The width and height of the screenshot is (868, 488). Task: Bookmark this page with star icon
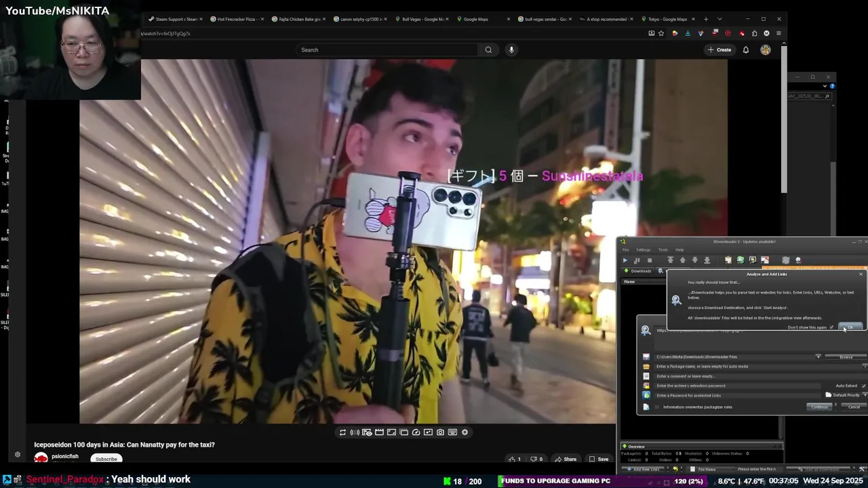click(661, 33)
